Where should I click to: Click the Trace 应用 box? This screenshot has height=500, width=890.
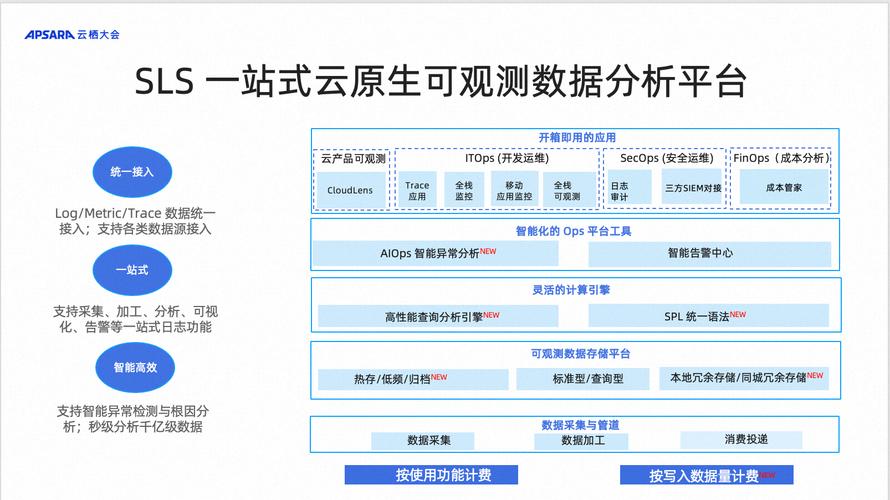tap(417, 190)
